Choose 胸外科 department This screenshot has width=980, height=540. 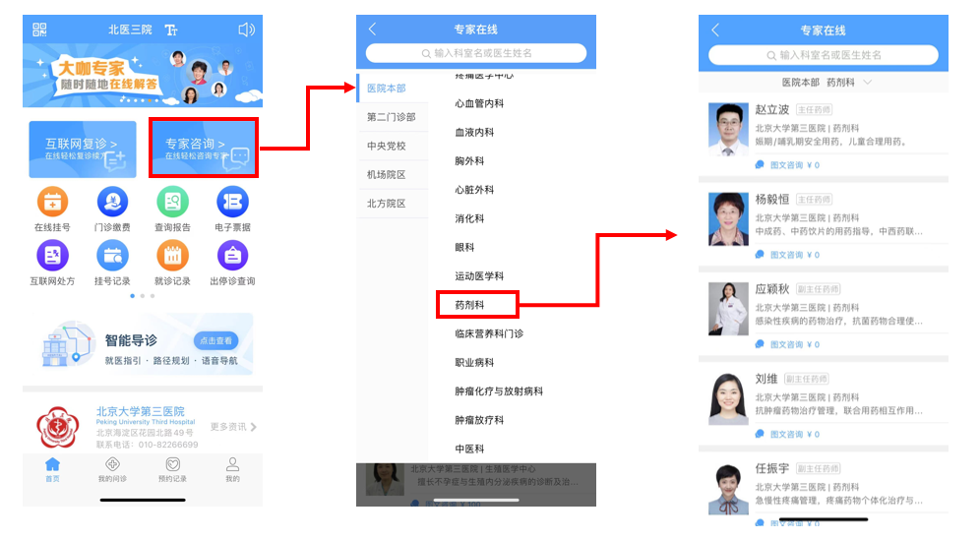click(x=469, y=161)
